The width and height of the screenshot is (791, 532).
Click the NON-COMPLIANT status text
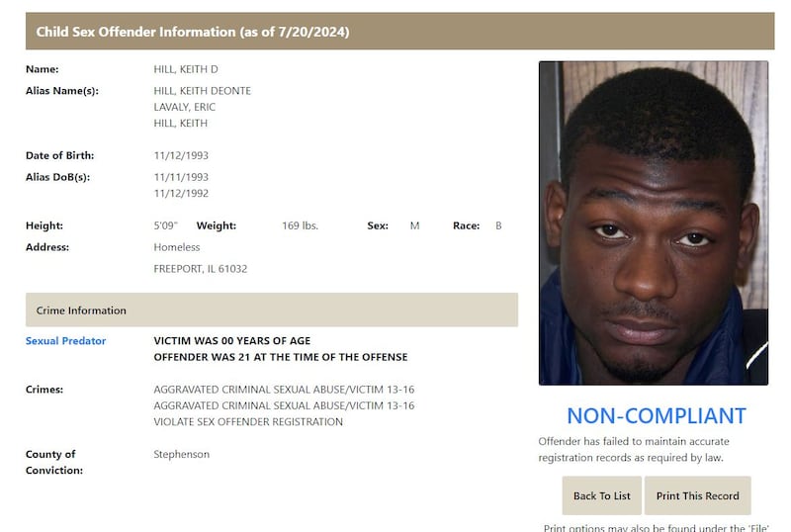tap(657, 416)
